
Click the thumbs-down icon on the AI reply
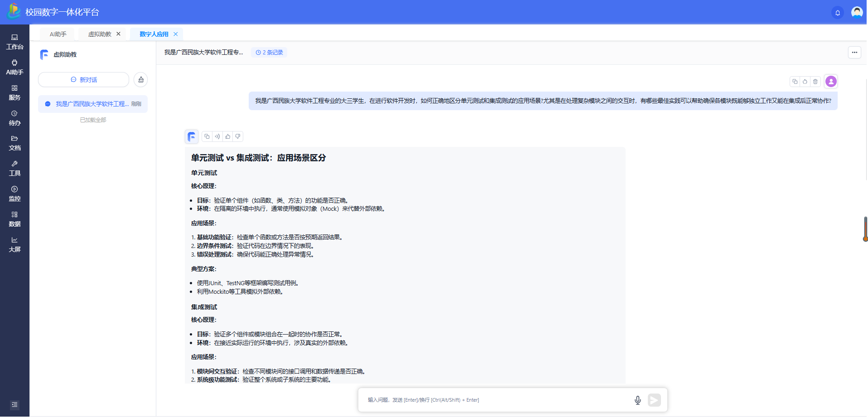click(x=238, y=136)
